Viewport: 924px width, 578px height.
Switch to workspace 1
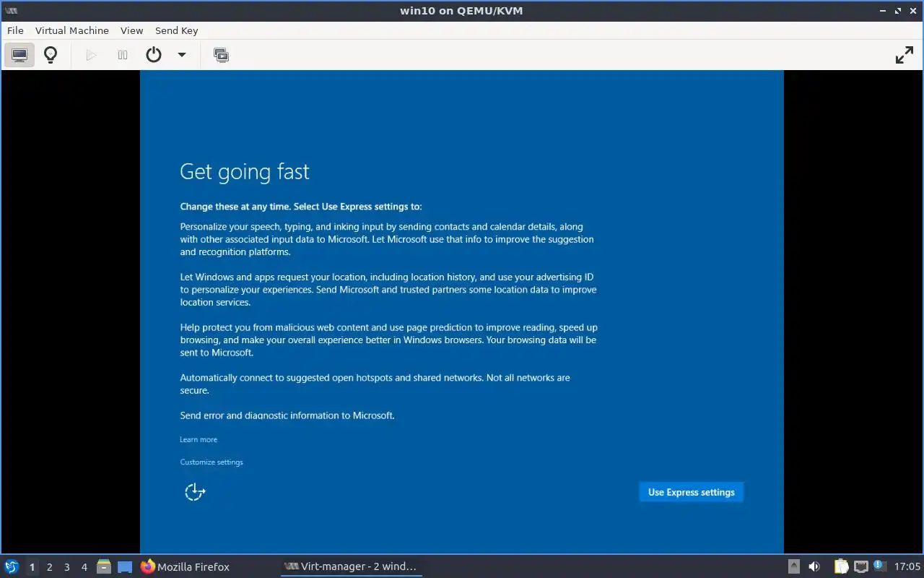coord(32,567)
